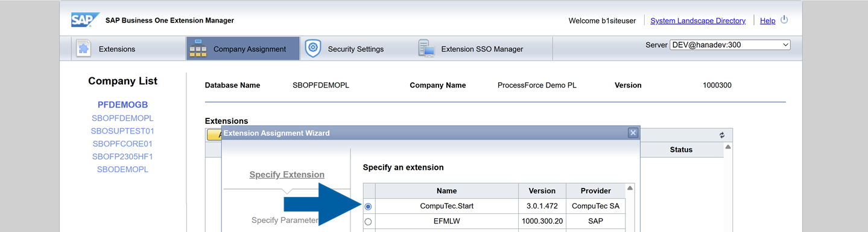Click the CompuTec SA provider cell

click(x=596, y=206)
